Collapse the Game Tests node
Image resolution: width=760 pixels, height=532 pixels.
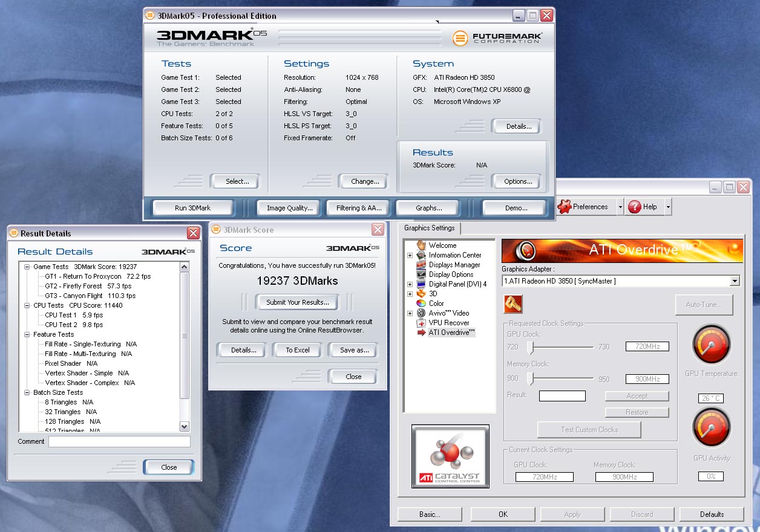(27, 267)
